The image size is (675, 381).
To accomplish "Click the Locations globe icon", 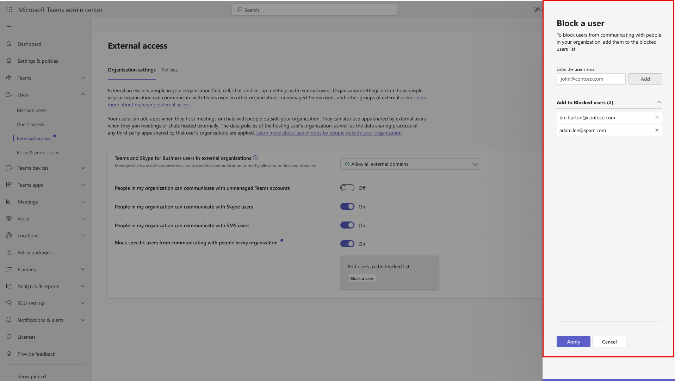I will tap(9, 235).
